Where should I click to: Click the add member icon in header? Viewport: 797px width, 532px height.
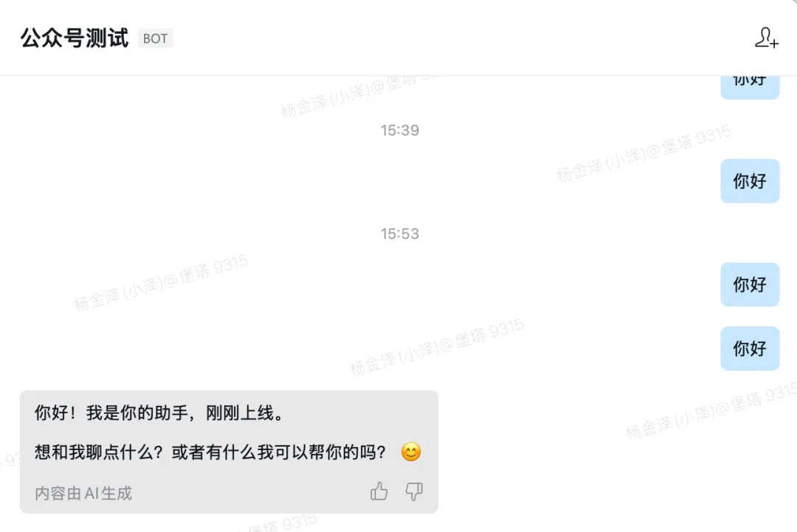767,38
